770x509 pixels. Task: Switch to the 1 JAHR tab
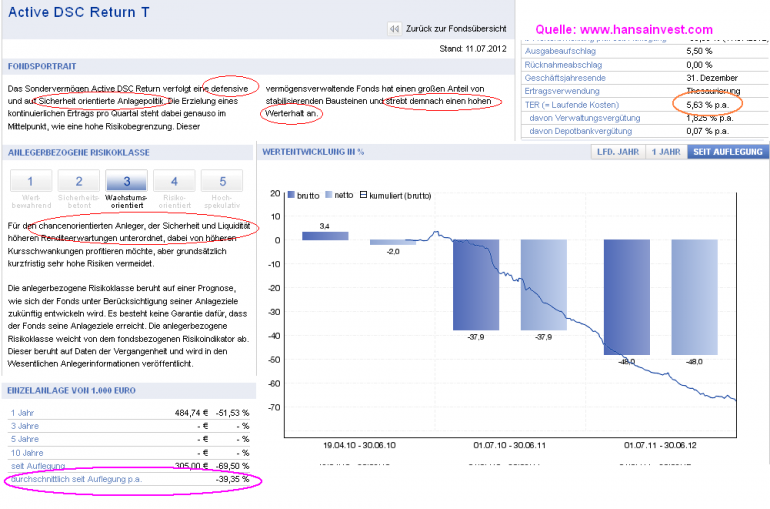click(x=665, y=152)
